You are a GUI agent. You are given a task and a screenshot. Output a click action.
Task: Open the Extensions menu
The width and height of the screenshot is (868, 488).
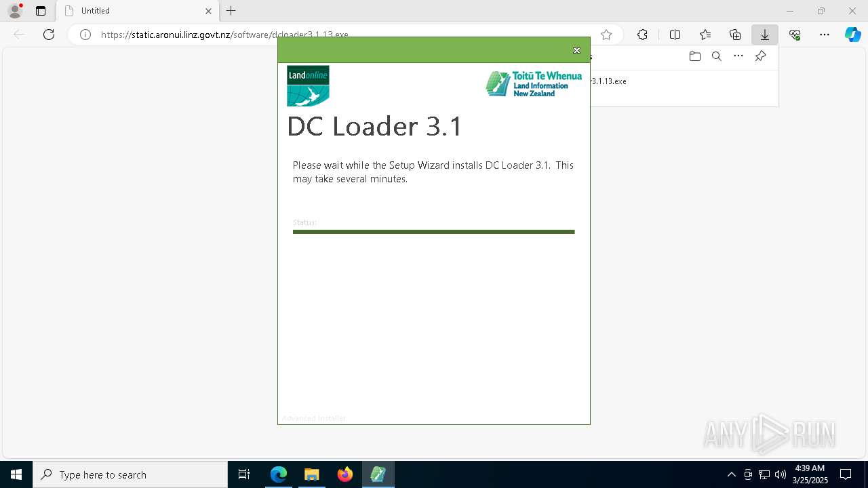(x=642, y=35)
